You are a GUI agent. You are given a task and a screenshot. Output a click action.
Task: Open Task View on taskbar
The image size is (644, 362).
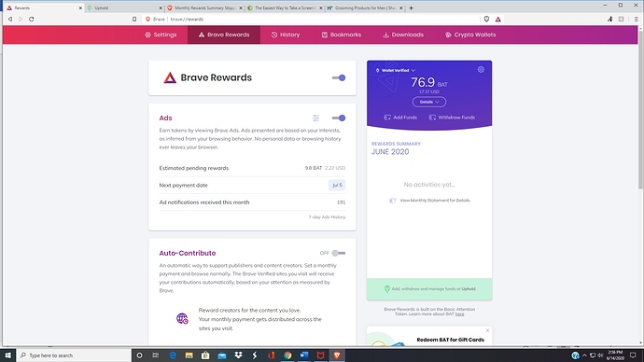click(156, 355)
